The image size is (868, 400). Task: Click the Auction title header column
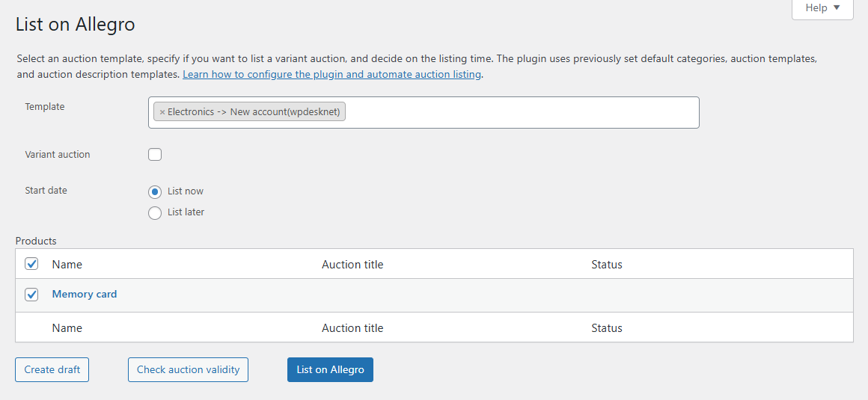[x=352, y=265]
